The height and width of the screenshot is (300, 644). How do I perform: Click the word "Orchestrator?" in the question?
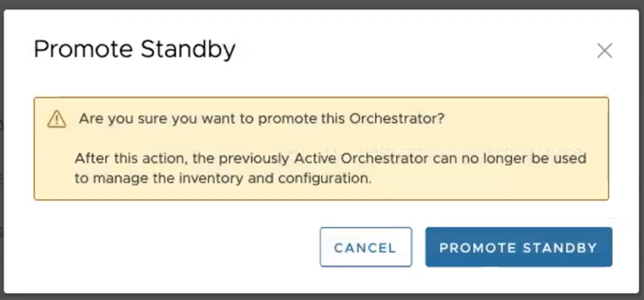(396, 119)
